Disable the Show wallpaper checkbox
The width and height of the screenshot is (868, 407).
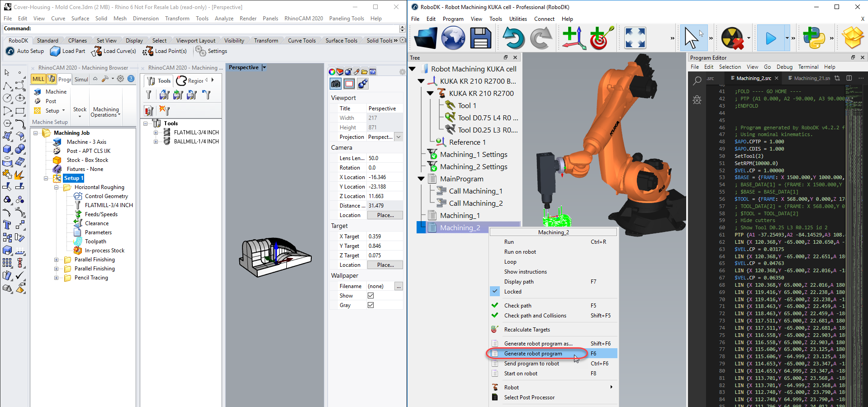click(370, 295)
